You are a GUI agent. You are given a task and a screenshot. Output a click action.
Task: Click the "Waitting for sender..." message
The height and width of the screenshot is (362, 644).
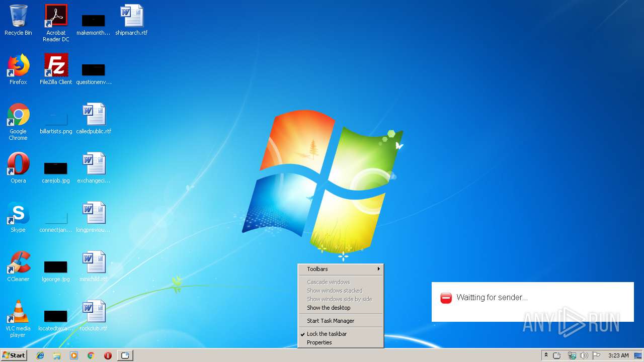[x=492, y=298]
